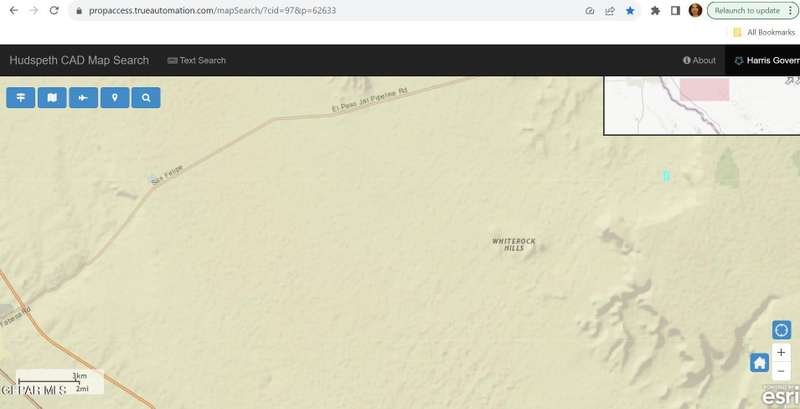The width and height of the screenshot is (800, 409).
Task: Open the basemap gallery map icon
Action: pos(52,98)
